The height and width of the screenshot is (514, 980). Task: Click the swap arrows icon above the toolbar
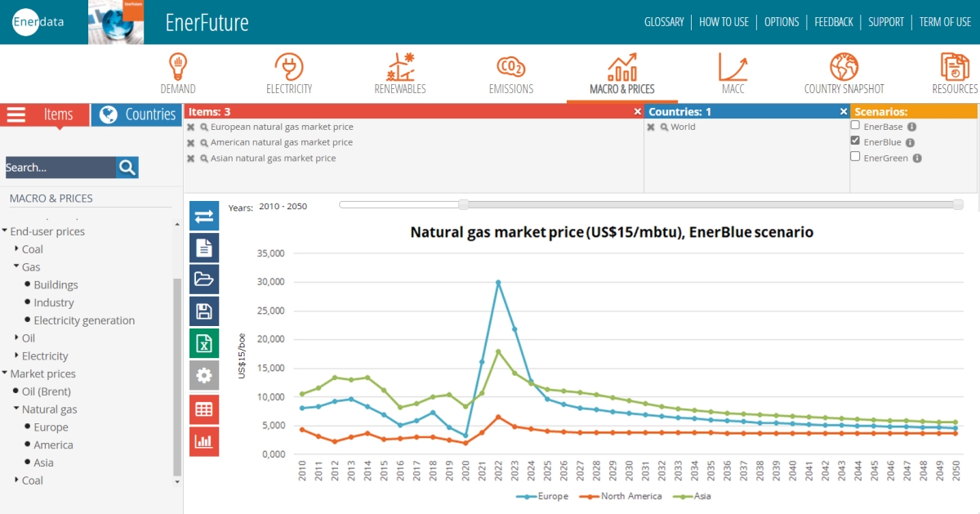pos(204,216)
